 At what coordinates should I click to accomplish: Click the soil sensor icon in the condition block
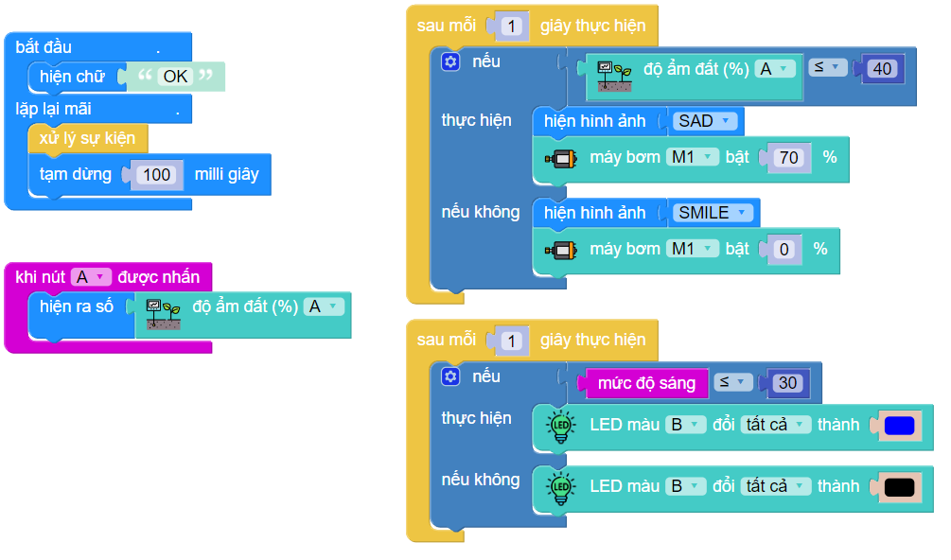point(614,77)
